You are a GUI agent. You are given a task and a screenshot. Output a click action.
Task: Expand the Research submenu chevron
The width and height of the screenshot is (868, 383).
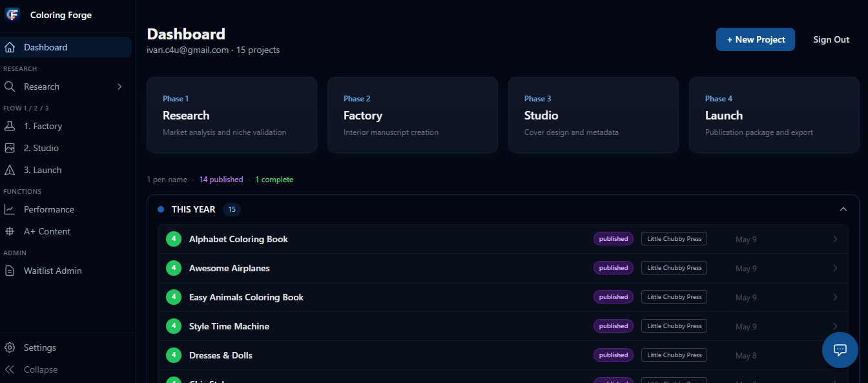[119, 87]
